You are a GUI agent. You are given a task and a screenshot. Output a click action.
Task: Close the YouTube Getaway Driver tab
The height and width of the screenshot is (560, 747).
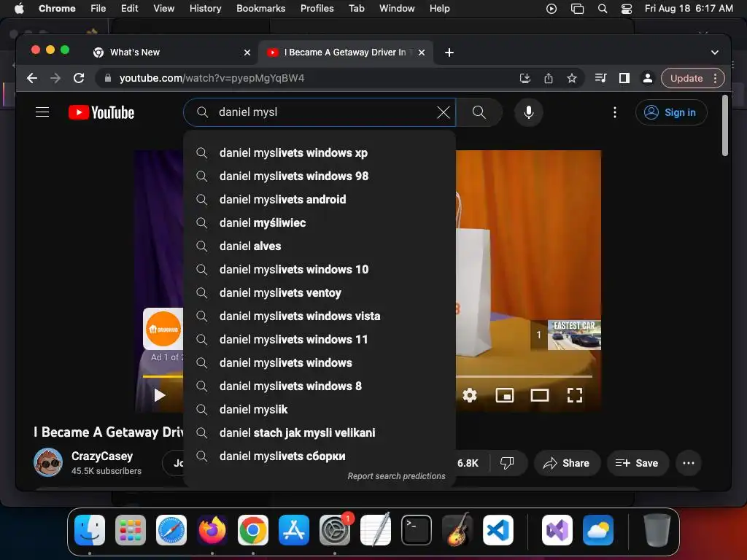pyautogui.click(x=422, y=52)
